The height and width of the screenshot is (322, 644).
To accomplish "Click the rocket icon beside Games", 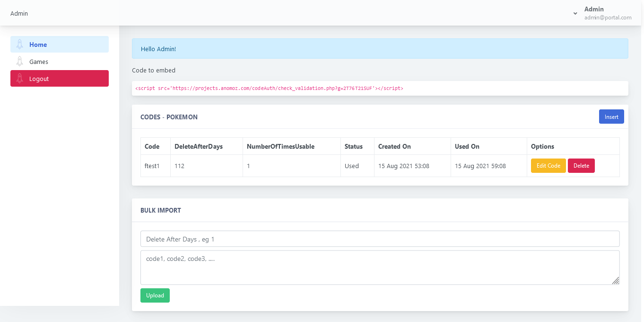I will click(19, 62).
